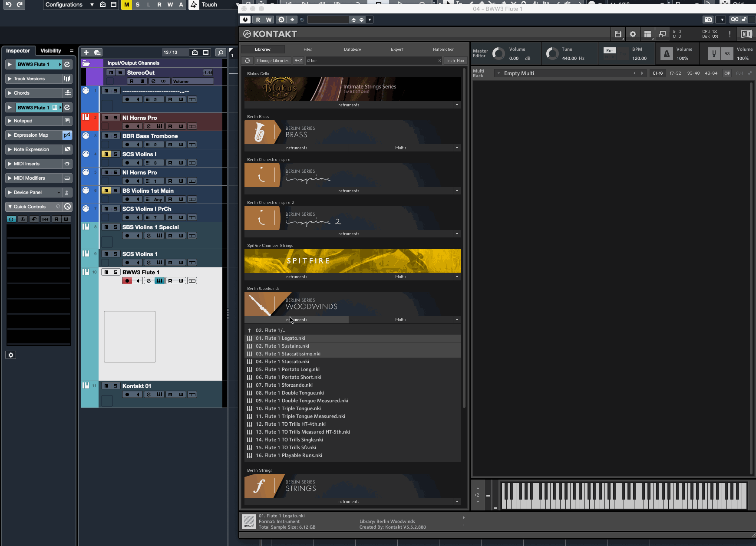Image resolution: width=756 pixels, height=546 pixels.
Task: Toggle the plug-in window power button
Action: [x=245, y=20]
